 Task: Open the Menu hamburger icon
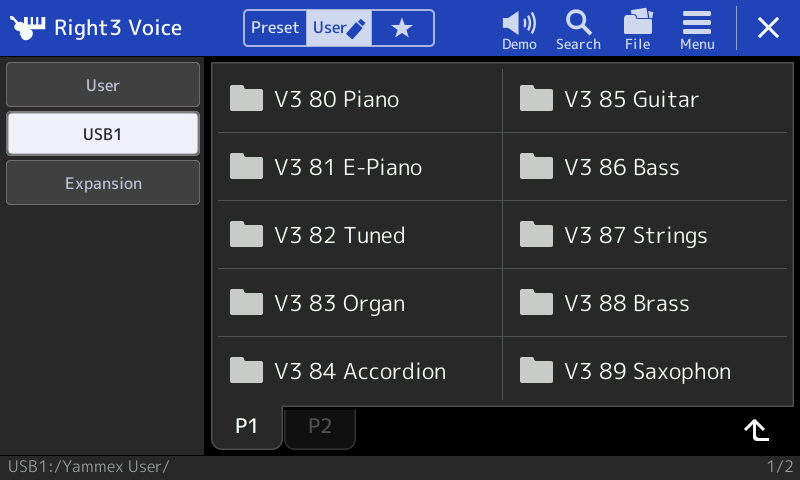point(697,30)
